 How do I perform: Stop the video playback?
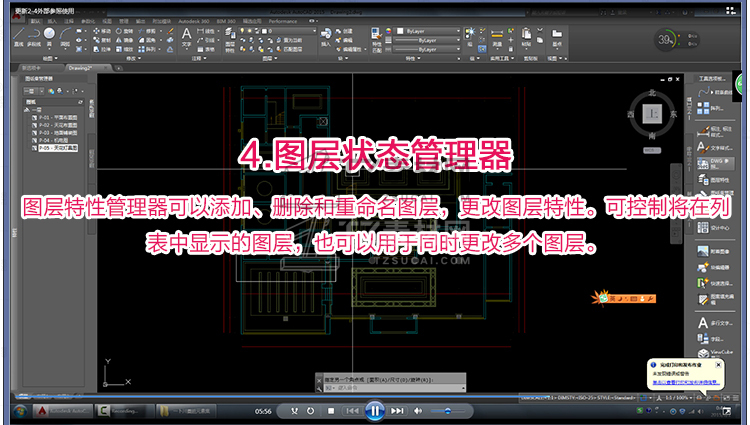pyautogui.click(x=331, y=411)
